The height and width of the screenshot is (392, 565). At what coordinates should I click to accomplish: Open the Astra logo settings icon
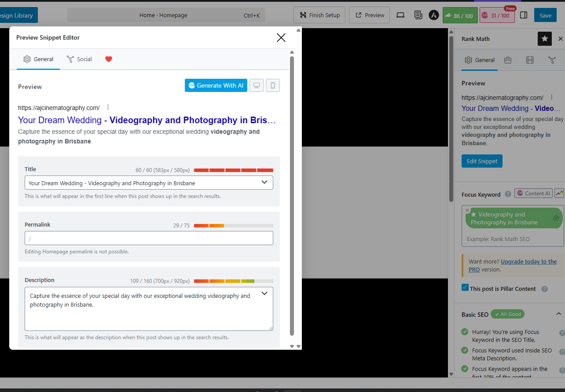(434, 15)
